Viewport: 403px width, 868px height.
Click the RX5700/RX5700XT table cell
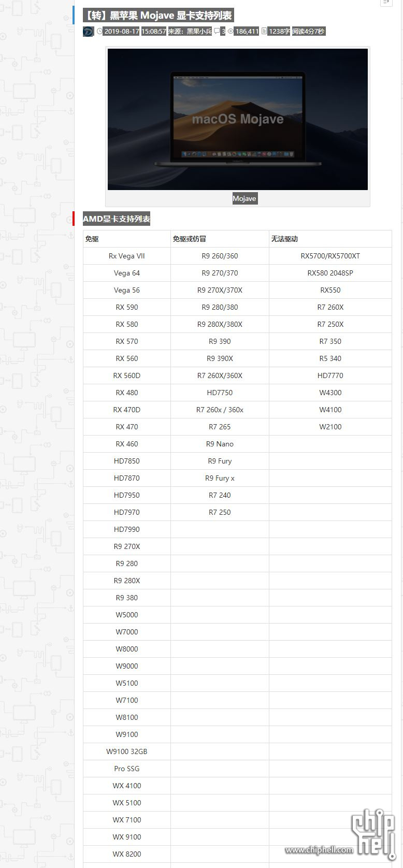click(330, 256)
